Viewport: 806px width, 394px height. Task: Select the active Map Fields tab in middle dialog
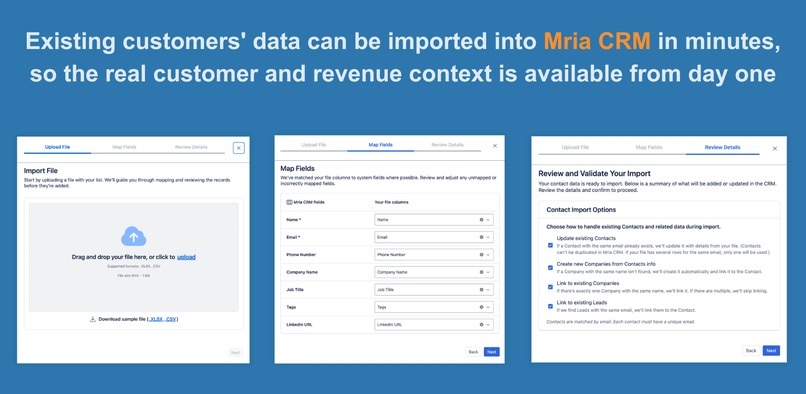(x=380, y=145)
